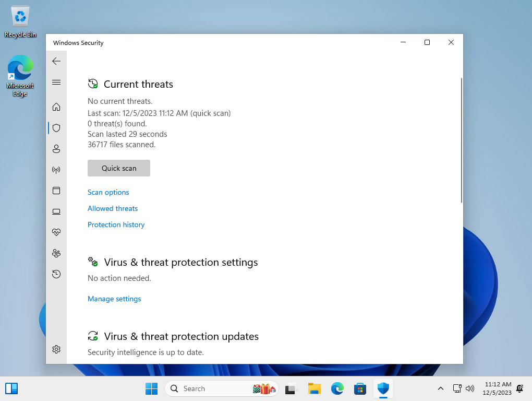Click 'No action needed.' text
Image resolution: width=532 pixels, height=401 pixels.
pos(119,278)
